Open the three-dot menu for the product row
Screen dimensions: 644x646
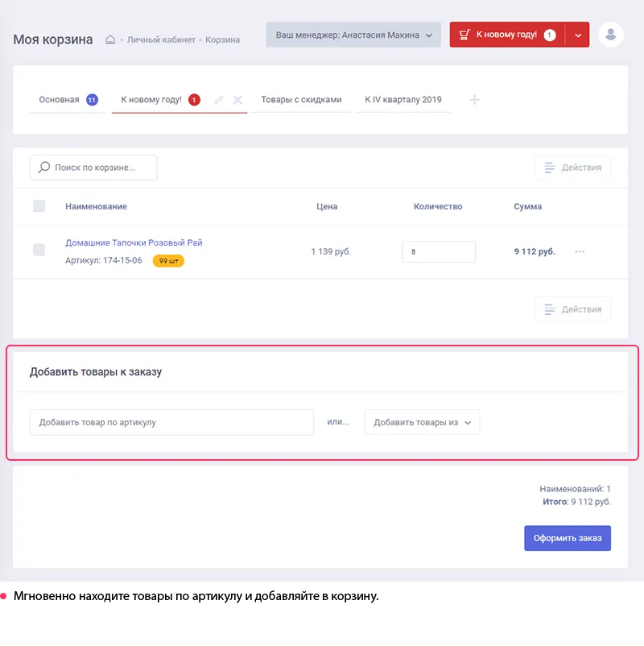[580, 251]
